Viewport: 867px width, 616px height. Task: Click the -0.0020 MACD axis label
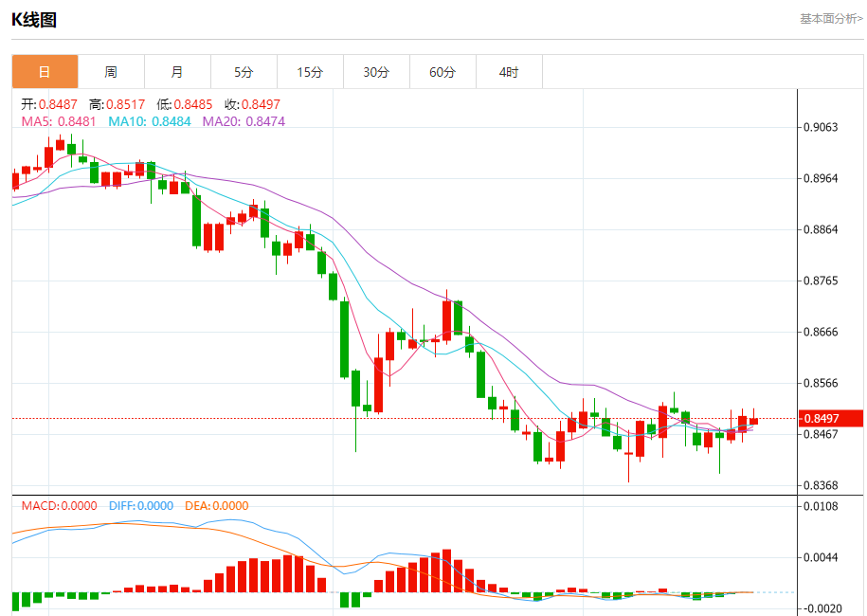(x=821, y=608)
